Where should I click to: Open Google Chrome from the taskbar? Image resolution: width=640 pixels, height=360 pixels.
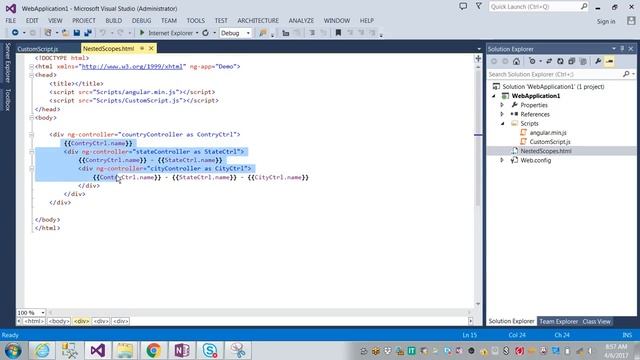153,350
